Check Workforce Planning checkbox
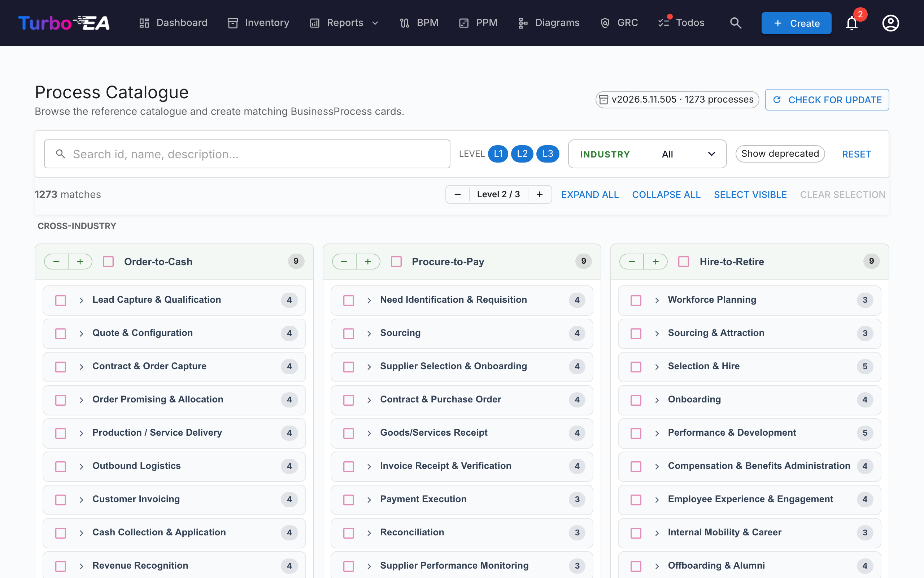This screenshot has height=578, width=924. (636, 301)
